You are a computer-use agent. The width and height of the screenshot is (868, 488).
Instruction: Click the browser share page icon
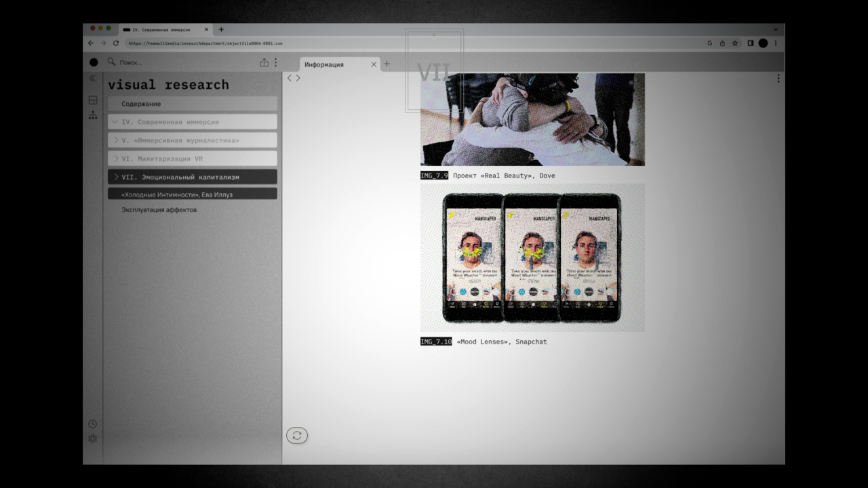722,43
